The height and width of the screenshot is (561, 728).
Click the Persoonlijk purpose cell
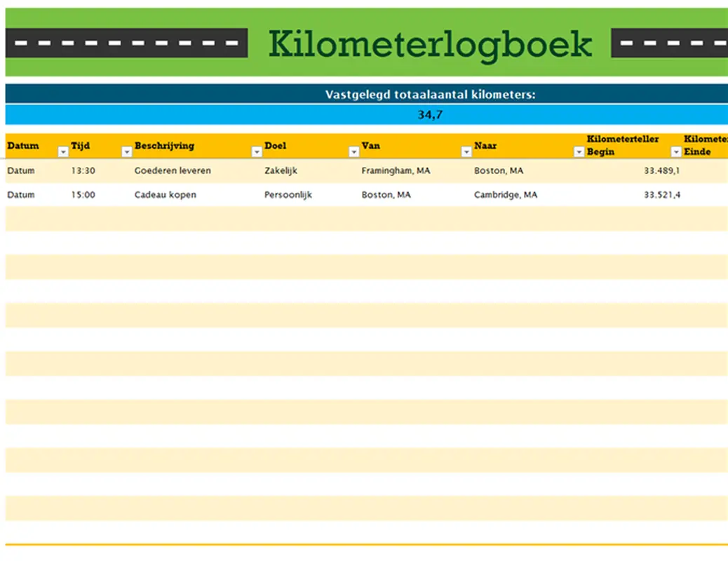[x=288, y=194]
